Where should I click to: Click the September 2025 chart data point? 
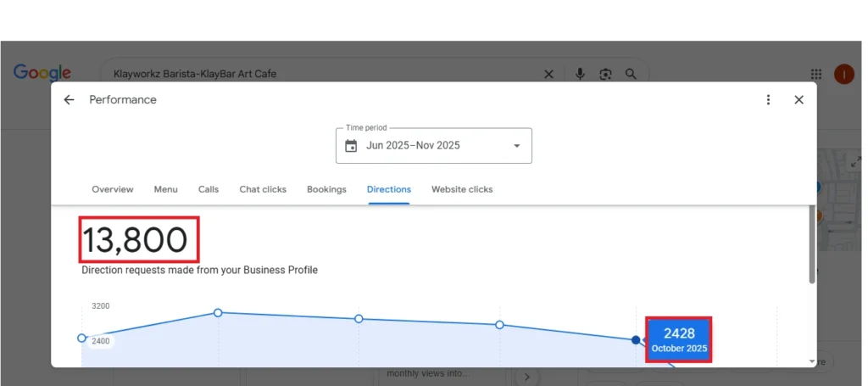[499, 325]
